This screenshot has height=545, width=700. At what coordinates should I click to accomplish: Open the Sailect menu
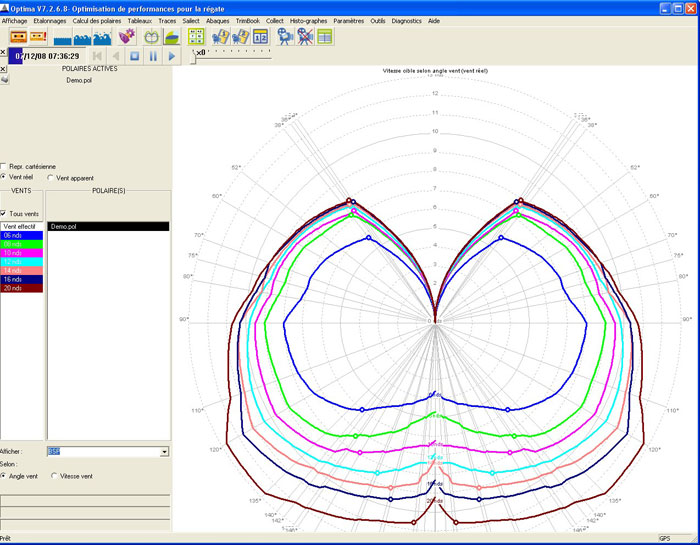191,21
